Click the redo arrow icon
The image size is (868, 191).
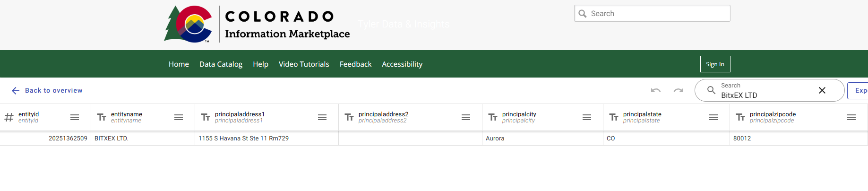pos(679,90)
